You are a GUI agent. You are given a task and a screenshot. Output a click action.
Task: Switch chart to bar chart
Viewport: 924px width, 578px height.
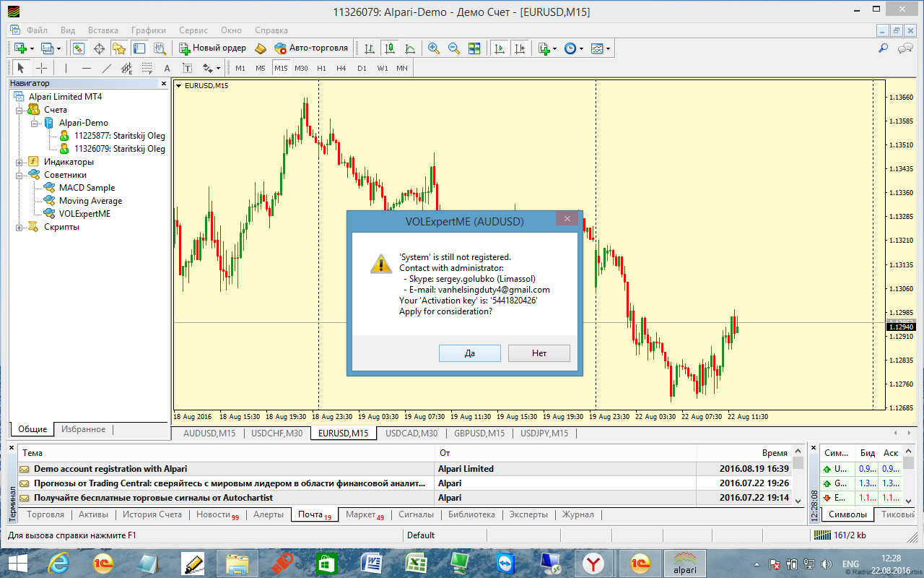coord(370,48)
